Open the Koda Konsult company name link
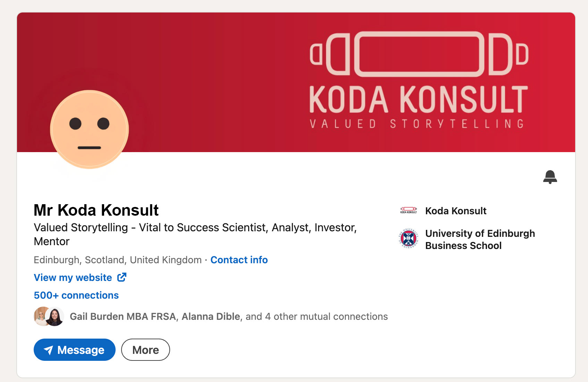Image resolution: width=588 pixels, height=382 pixels. click(456, 211)
